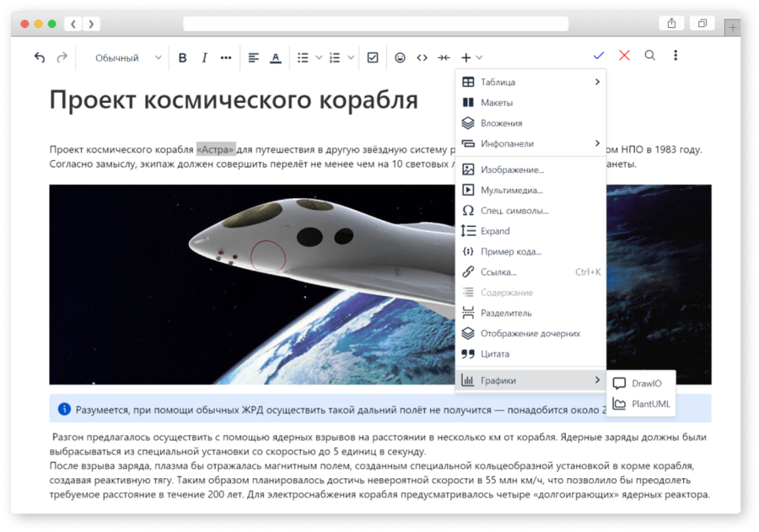Insert a numbered list
Image resolution: width=759 pixels, height=532 pixels.
coord(335,57)
